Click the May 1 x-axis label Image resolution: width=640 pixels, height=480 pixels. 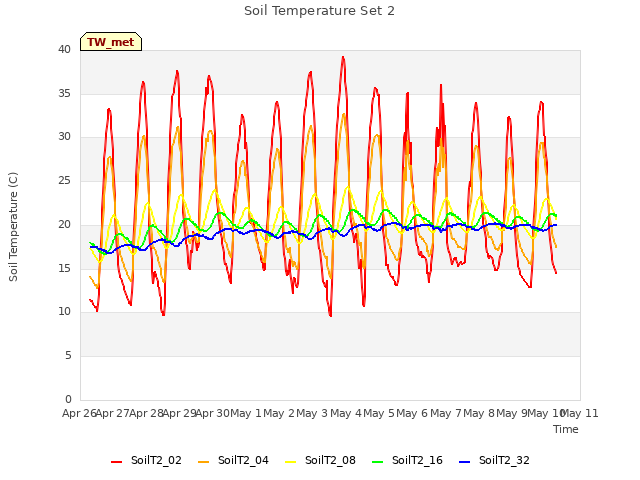pos(246,413)
